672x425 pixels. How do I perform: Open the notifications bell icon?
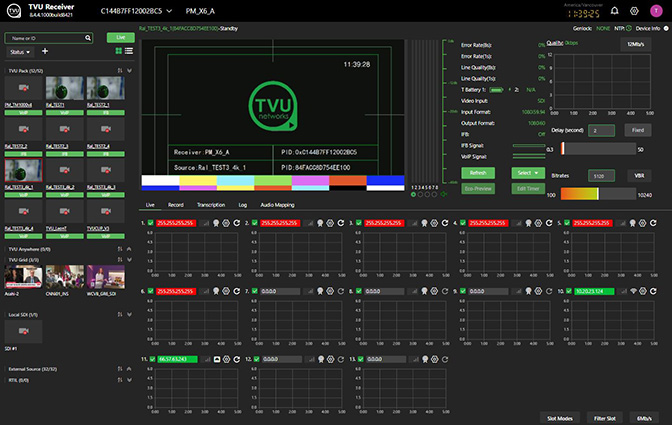click(614, 11)
